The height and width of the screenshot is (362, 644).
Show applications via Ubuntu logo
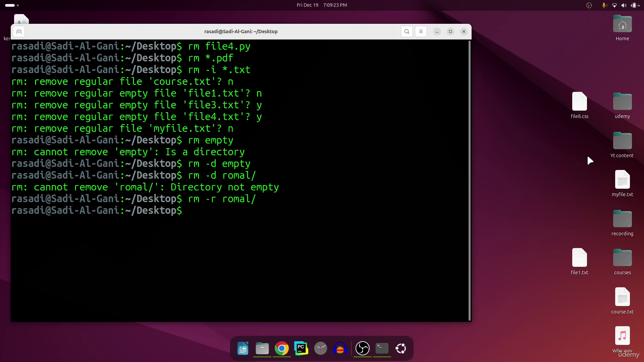[x=401, y=349]
